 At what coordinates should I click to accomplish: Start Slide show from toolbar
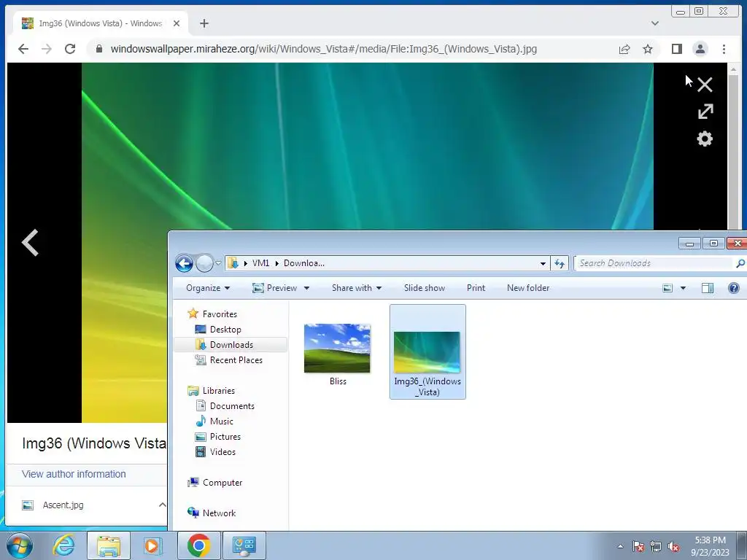[425, 288]
